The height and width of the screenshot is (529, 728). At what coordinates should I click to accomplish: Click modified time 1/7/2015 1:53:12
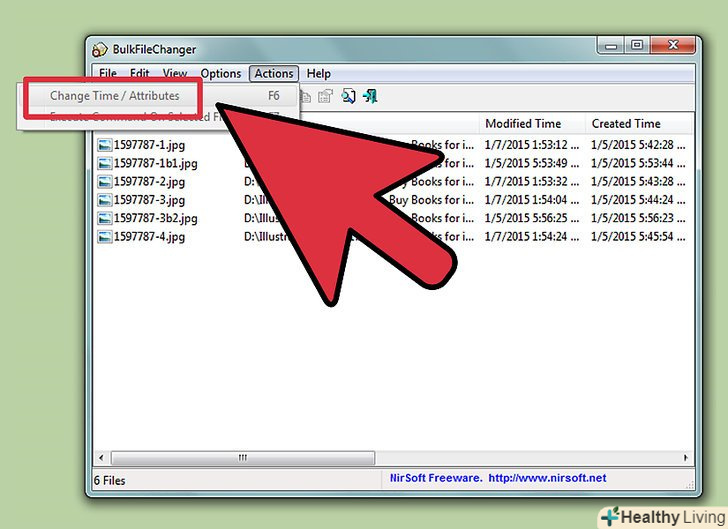532,145
